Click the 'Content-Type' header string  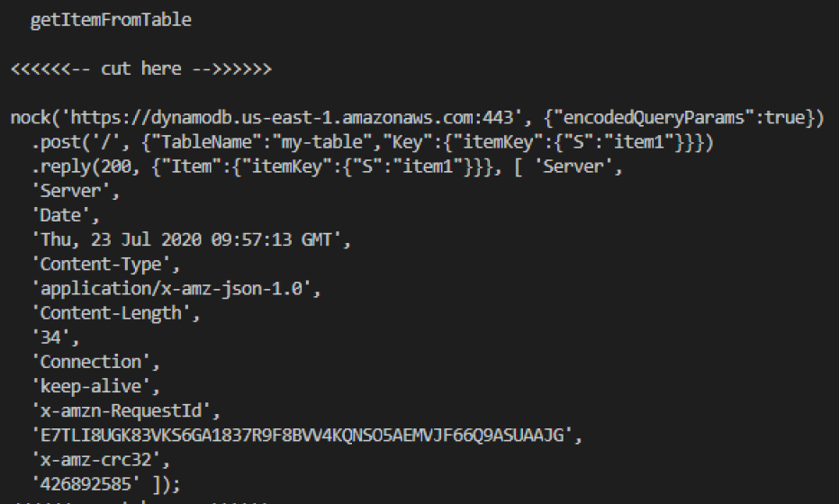[105, 265]
